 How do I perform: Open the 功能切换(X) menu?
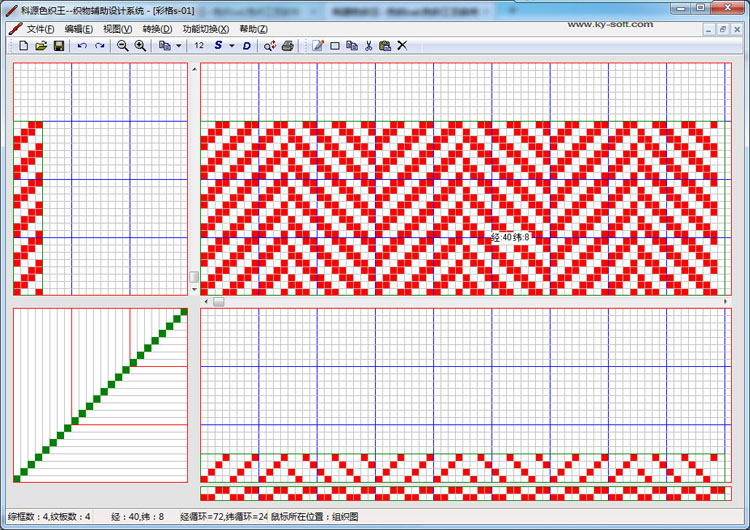pyautogui.click(x=206, y=29)
